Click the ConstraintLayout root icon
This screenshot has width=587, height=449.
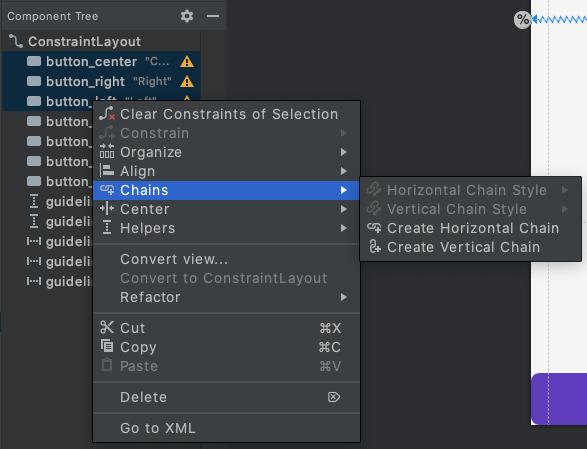click(x=16, y=41)
